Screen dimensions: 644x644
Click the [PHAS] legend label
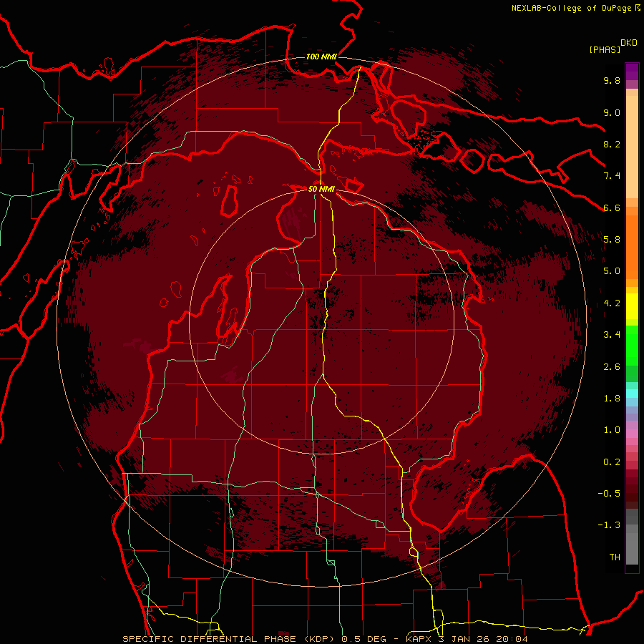[605, 50]
